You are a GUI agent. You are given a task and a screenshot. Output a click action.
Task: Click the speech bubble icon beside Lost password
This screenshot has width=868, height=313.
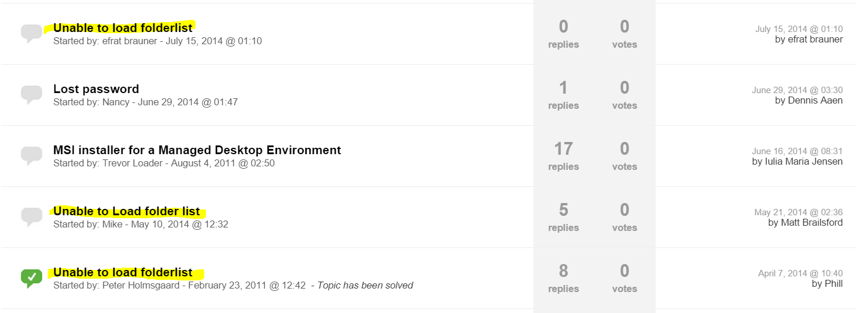31,94
